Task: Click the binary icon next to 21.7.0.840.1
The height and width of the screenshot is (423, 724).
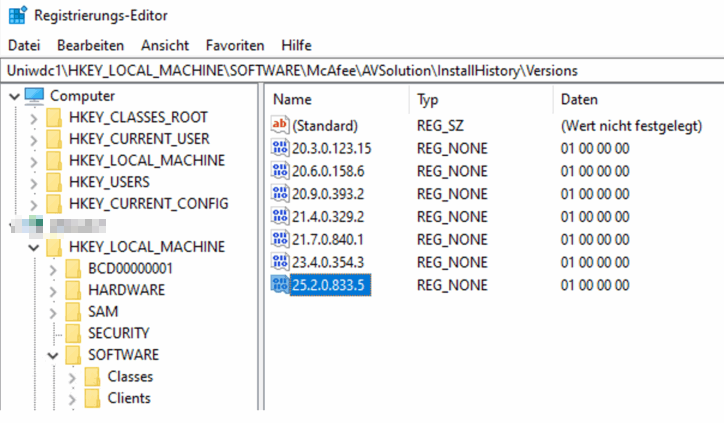Action: click(x=279, y=239)
